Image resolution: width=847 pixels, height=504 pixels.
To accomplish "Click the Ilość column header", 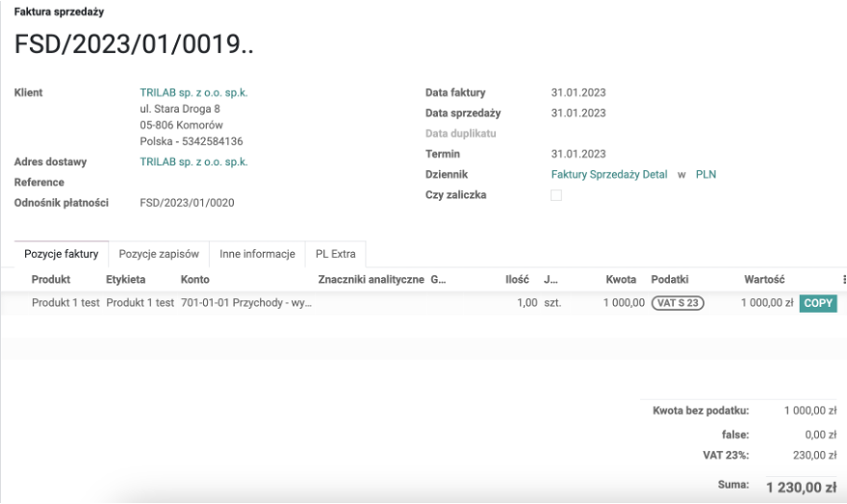I will click(517, 280).
